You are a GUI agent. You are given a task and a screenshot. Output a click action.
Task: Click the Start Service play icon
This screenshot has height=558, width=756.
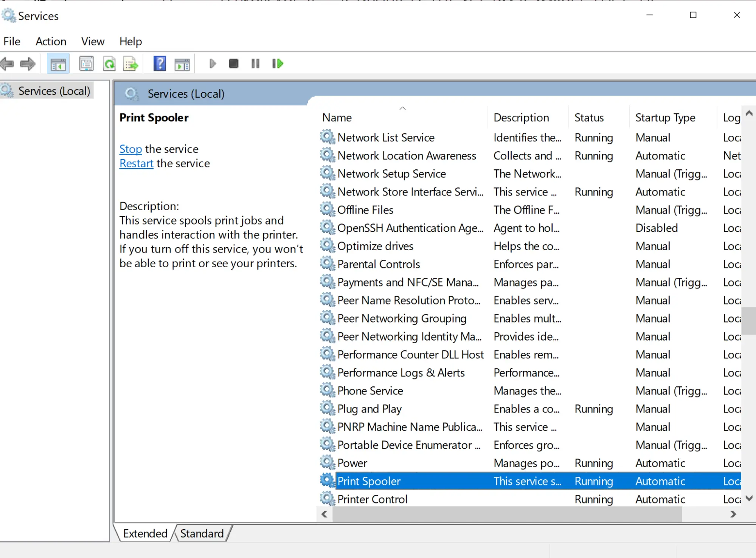213,64
